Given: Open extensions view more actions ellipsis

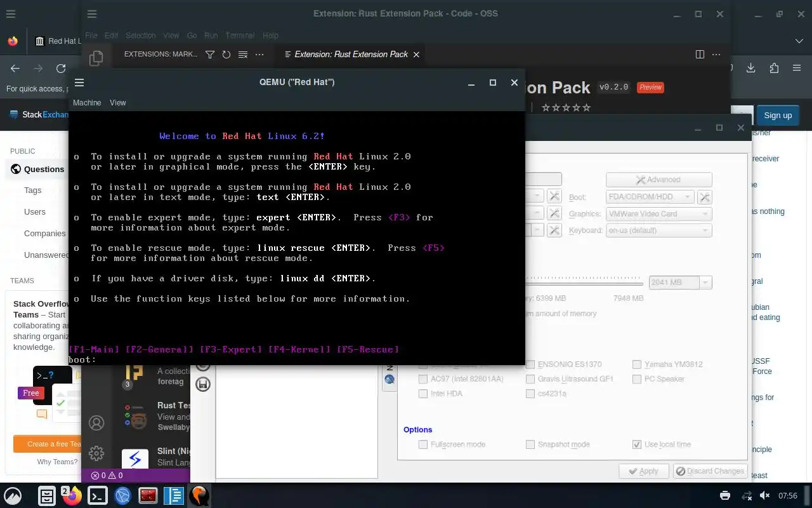Looking at the screenshot, I should [259, 55].
